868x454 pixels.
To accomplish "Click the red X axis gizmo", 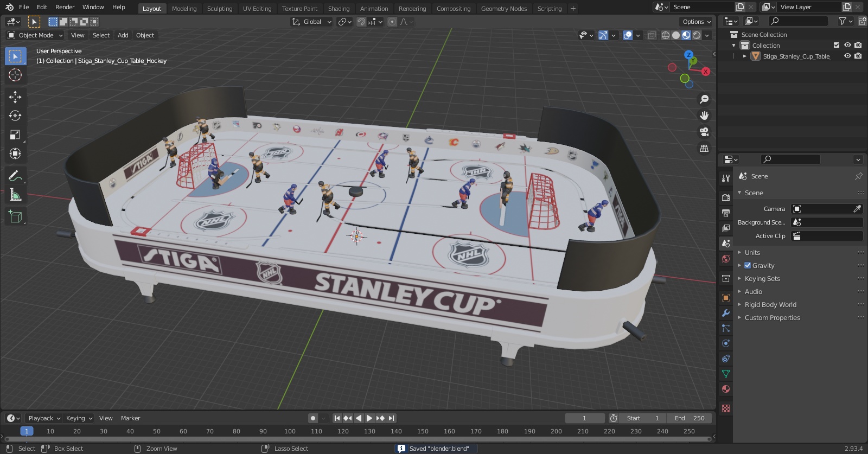I will pos(705,72).
